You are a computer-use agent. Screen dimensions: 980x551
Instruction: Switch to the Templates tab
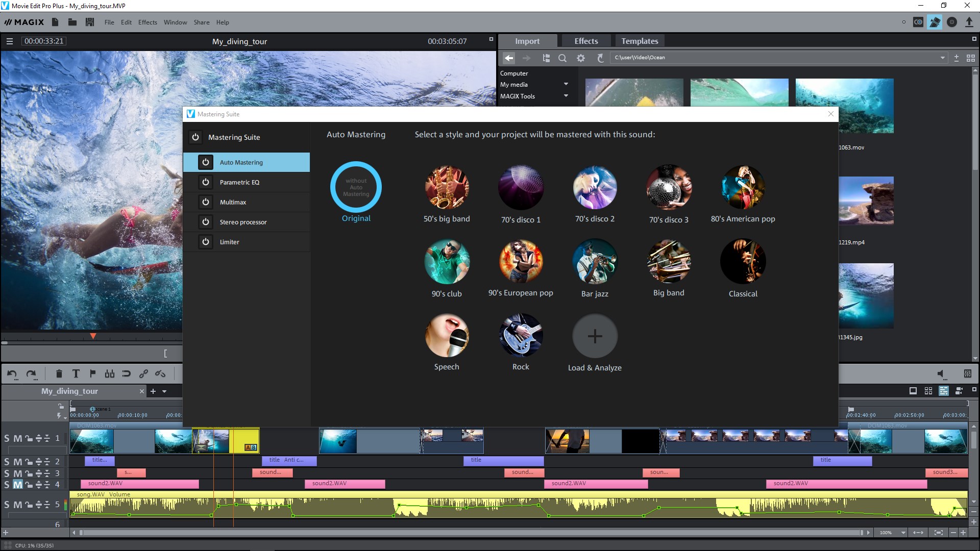pyautogui.click(x=640, y=41)
